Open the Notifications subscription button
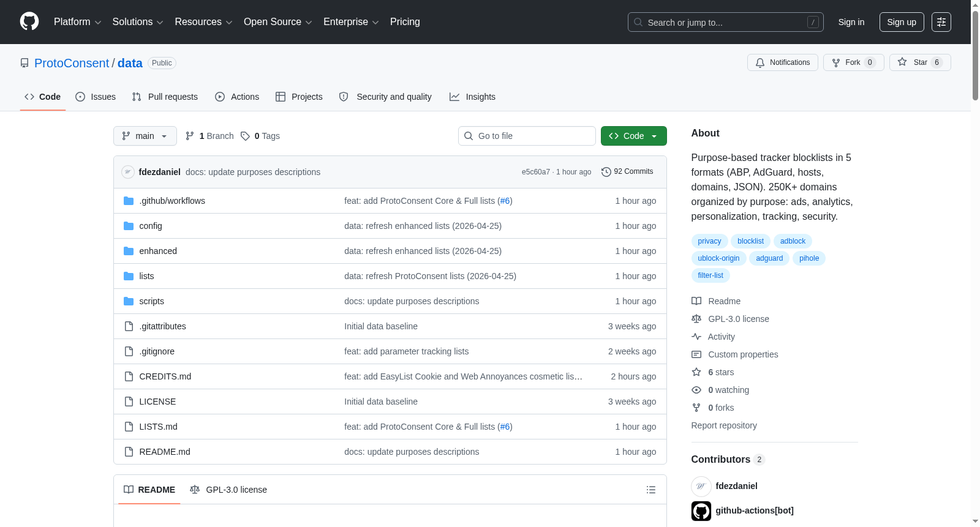The height and width of the screenshot is (527, 980). click(x=783, y=62)
